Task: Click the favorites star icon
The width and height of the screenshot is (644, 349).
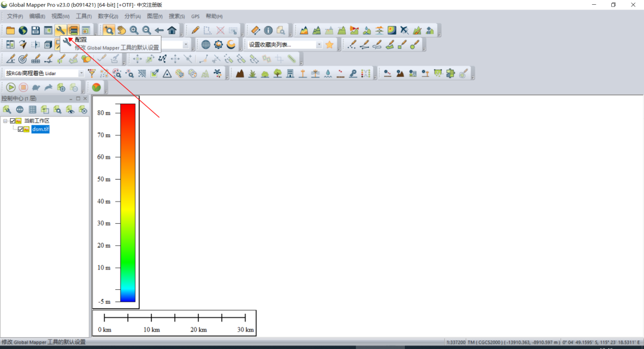Action: coord(329,44)
